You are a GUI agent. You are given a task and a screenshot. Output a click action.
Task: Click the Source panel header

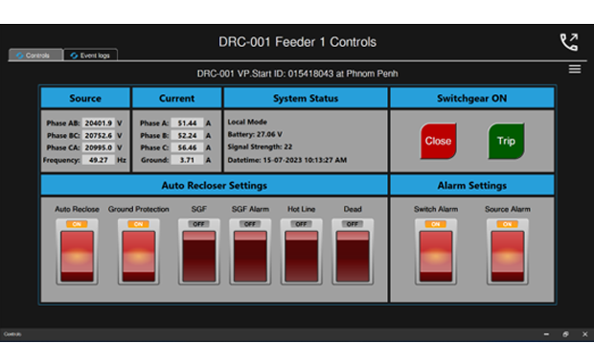pyautogui.click(x=85, y=98)
